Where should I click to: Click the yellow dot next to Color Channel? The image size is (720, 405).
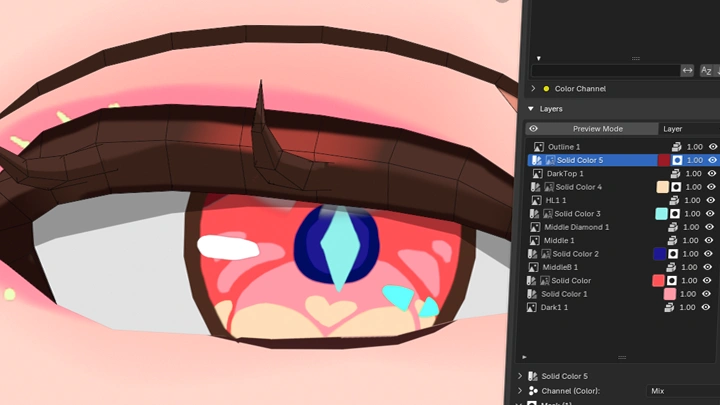pyautogui.click(x=546, y=89)
